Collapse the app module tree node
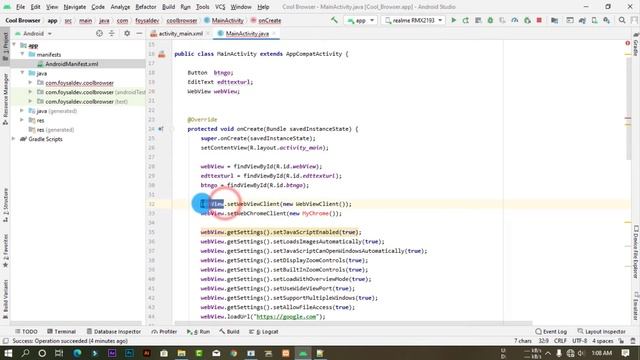 tap(15, 45)
